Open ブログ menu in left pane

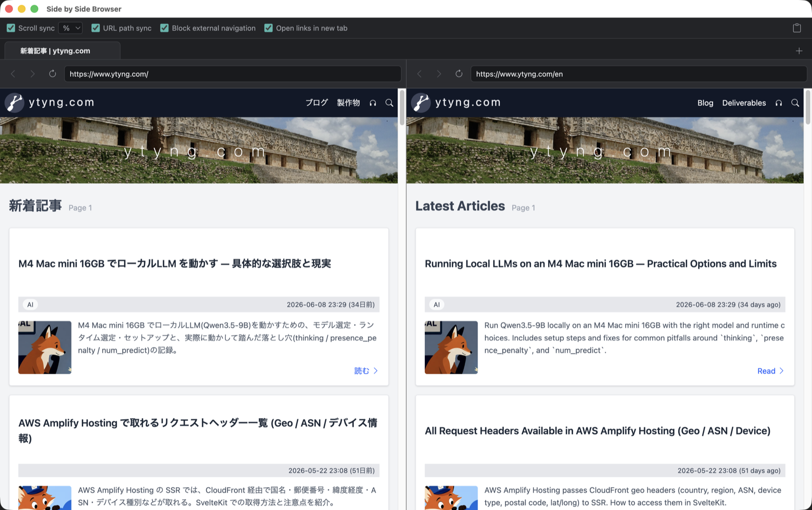point(317,103)
